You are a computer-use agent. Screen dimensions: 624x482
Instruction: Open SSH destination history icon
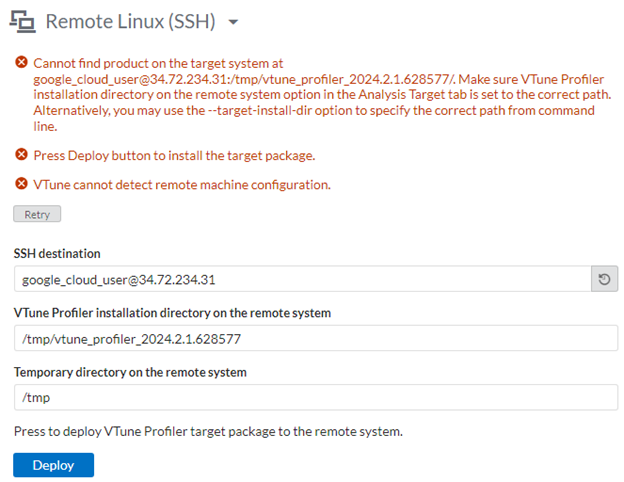(x=604, y=280)
